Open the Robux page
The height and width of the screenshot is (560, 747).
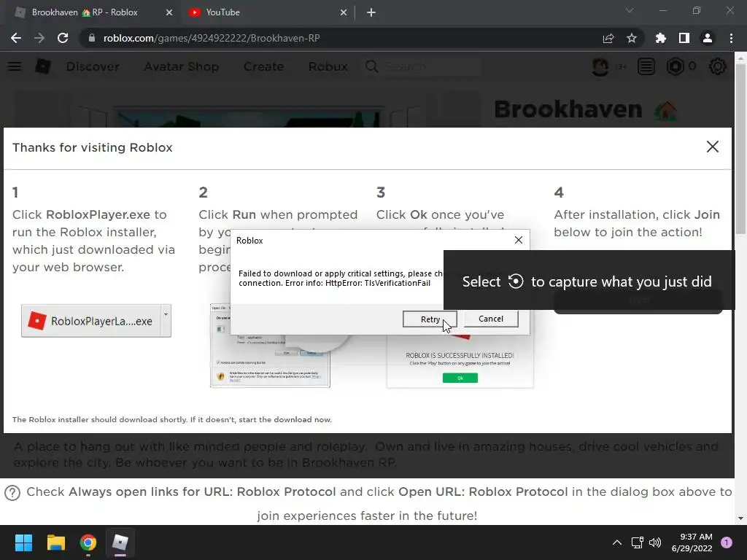tap(328, 66)
